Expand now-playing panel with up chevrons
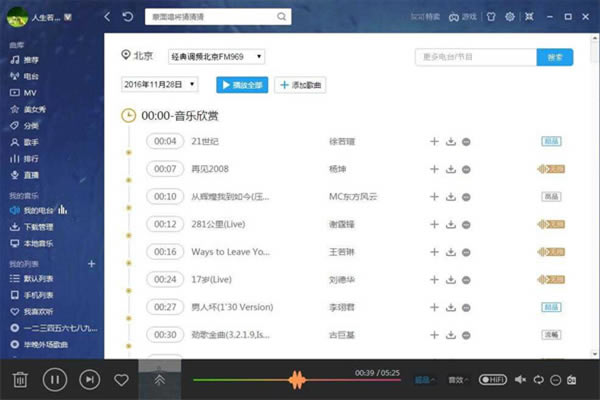This screenshot has width=600, height=400. click(160, 379)
